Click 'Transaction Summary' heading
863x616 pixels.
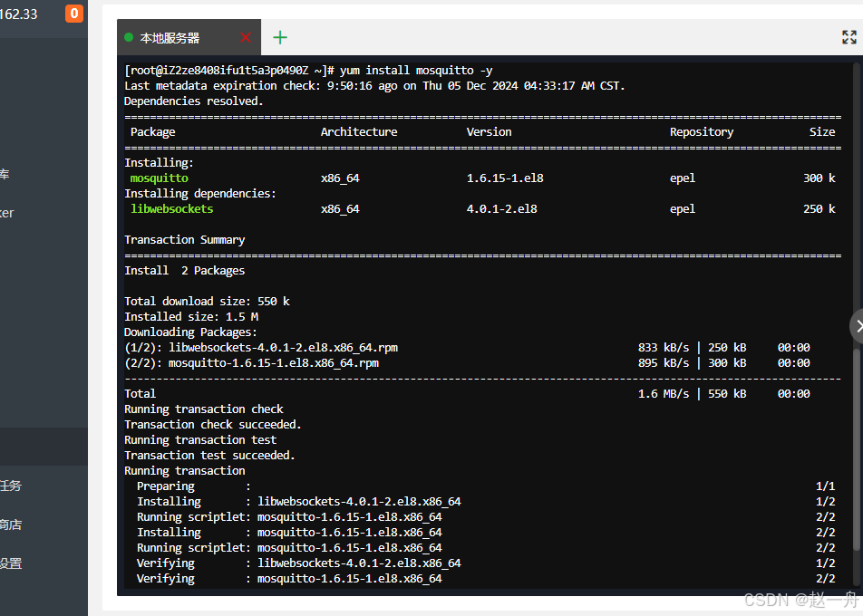point(184,240)
